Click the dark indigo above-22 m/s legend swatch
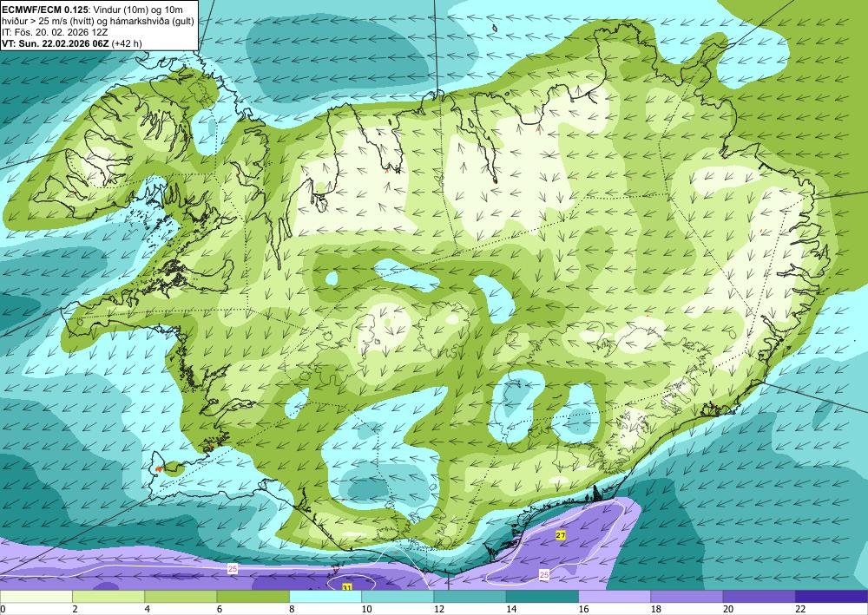This screenshot has height=615, width=868. coord(832,596)
